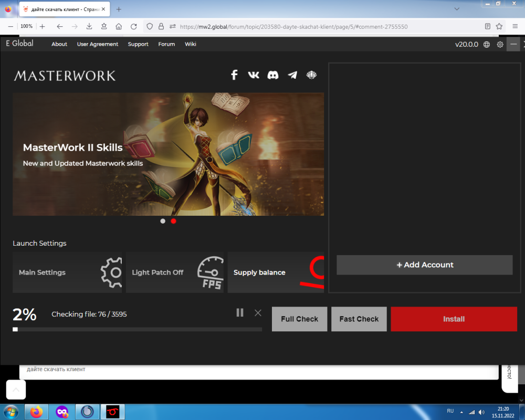
Task: Cancel the file check with X
Action: (258, 313)
